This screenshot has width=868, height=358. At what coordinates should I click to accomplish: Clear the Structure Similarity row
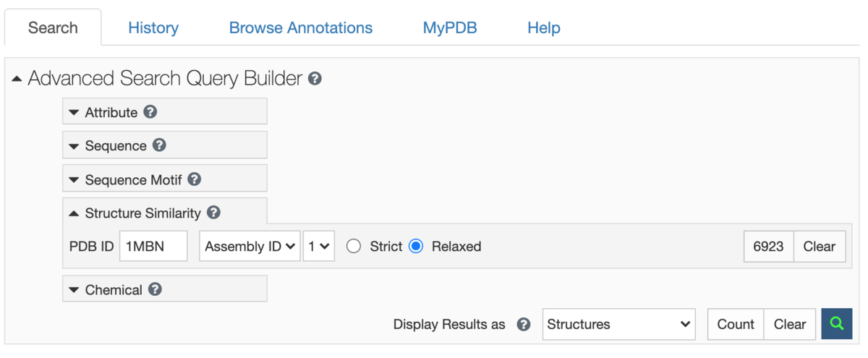pyautogui.click(x=819, y=247)
